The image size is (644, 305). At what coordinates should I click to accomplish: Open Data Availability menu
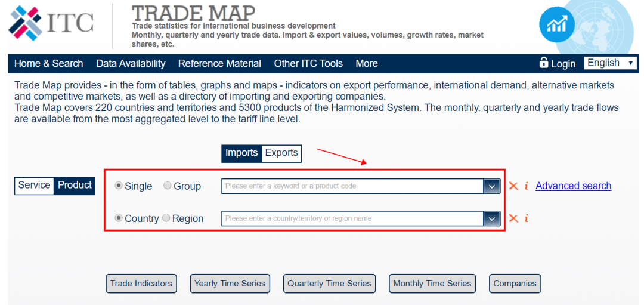tap(131, 64)
